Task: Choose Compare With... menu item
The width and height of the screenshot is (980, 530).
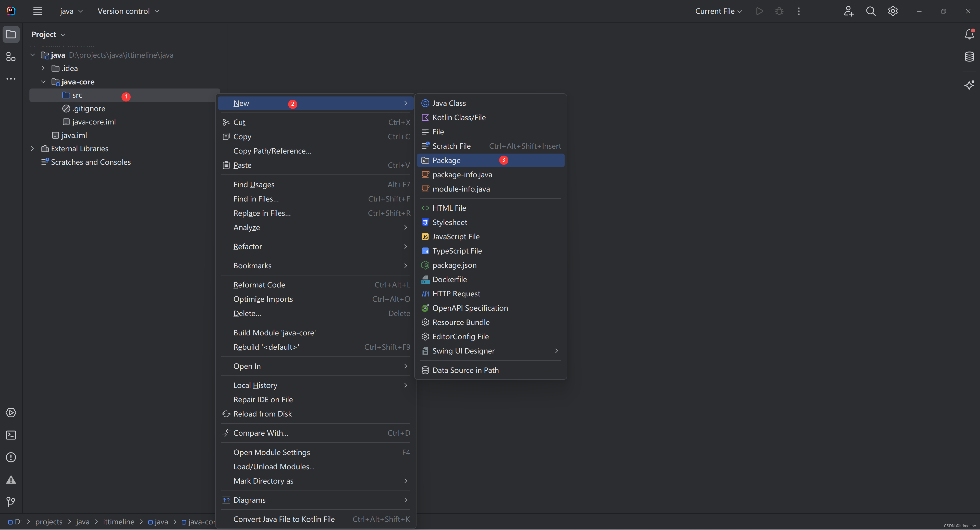Action: pos(315,433)
